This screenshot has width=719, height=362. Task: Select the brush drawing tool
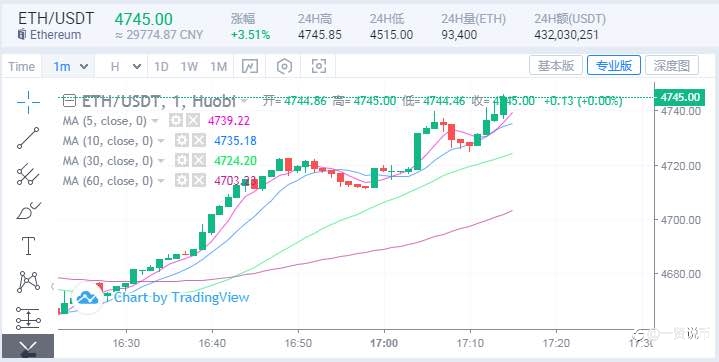[x=28, y=211]
